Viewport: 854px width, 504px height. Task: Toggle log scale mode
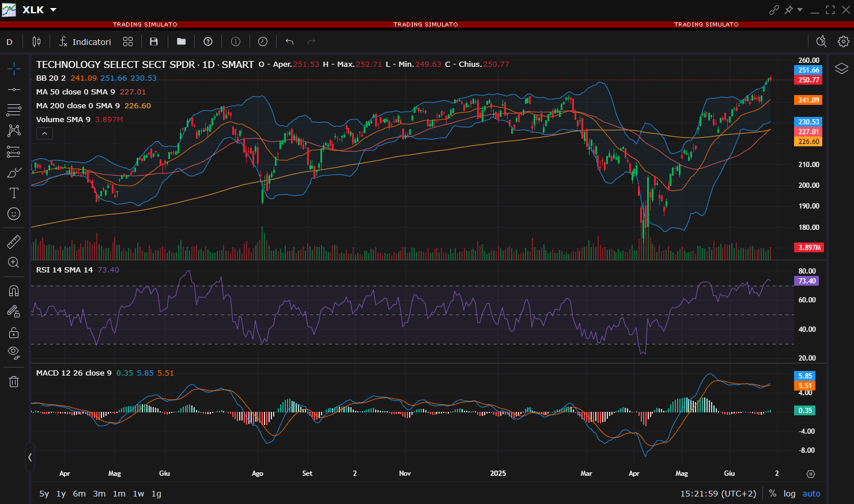coord(789,494)
